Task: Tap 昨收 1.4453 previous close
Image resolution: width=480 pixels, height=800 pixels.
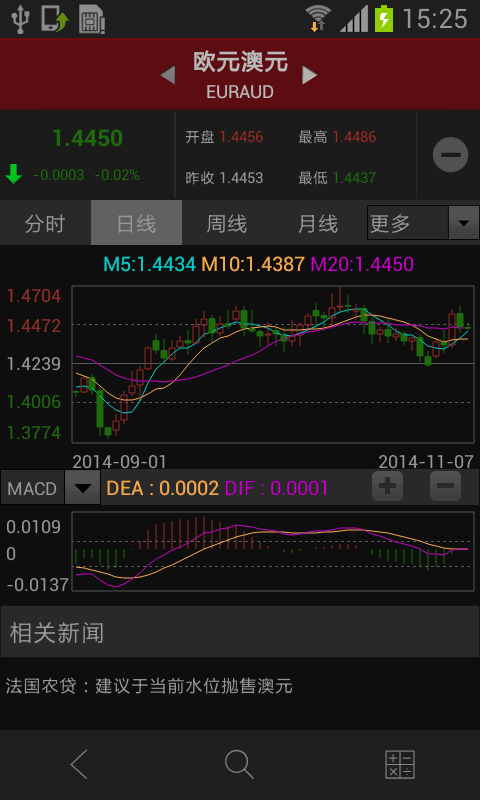Action: (x=224, y=178)
